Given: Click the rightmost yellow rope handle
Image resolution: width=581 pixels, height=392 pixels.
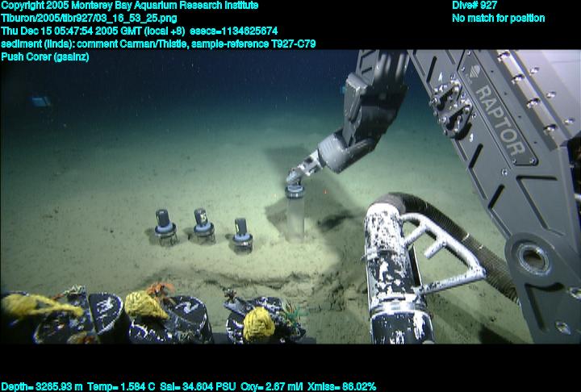Looking at the screenshot, I should point(259,323).
